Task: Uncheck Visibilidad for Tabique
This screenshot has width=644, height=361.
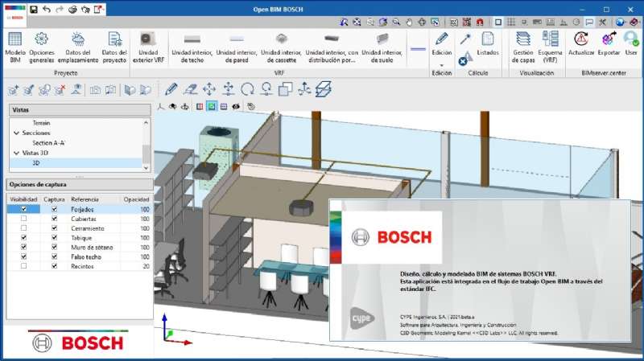Action: click(x=23, y=237)
